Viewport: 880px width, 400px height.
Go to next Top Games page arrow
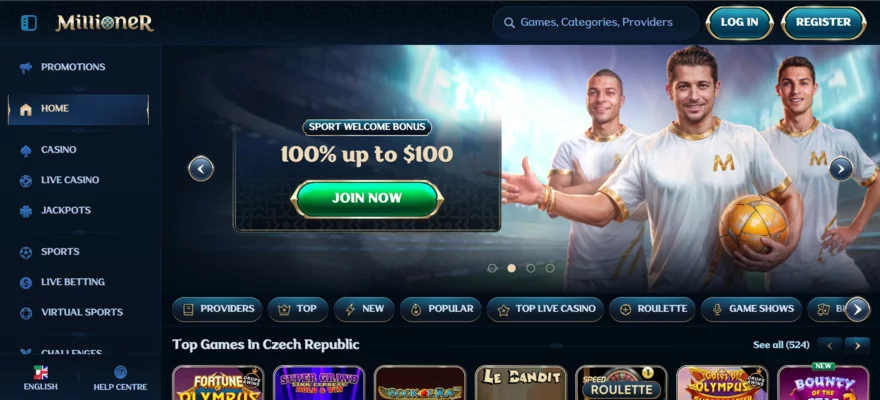857,346
